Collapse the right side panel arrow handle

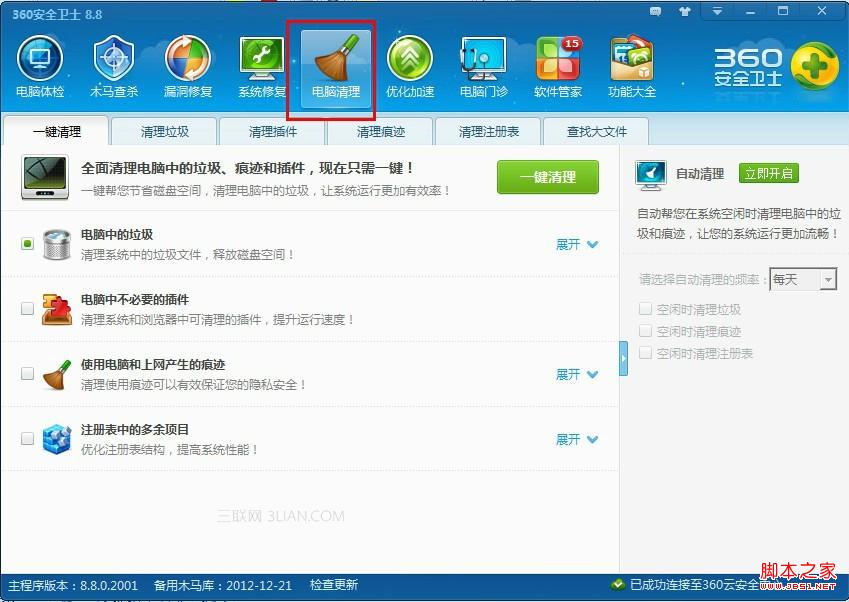[624, 358]
